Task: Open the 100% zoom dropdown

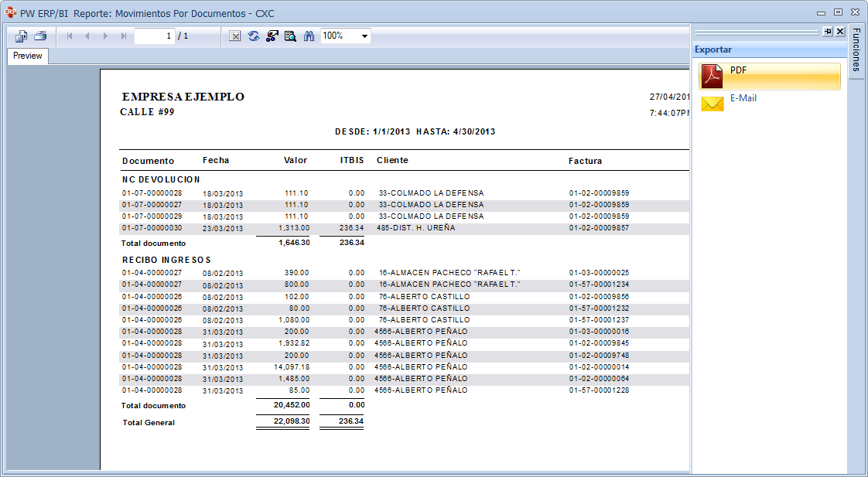Action: (365, 36)
